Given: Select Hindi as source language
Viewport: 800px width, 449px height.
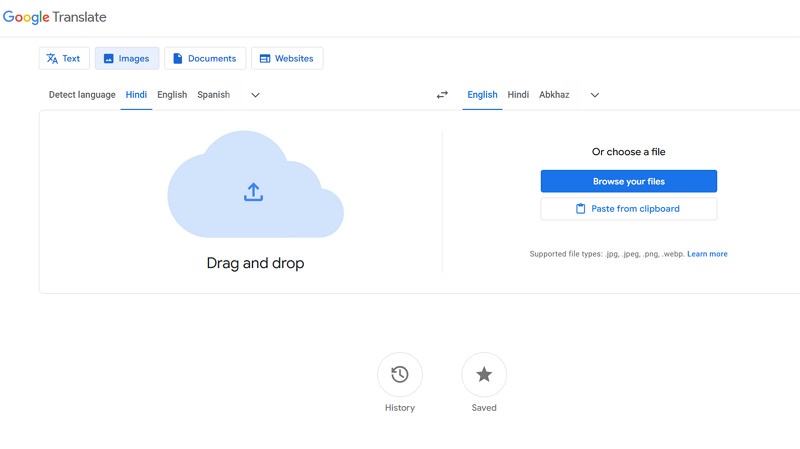Looking at the screenshot, I should coord(136,94).
